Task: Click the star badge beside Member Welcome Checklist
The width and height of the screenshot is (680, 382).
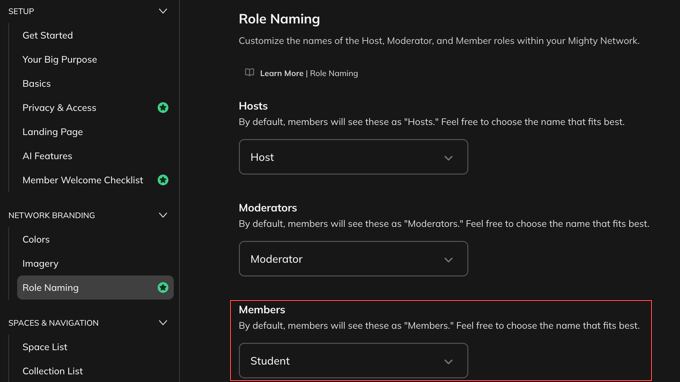Action: (163, 180)
